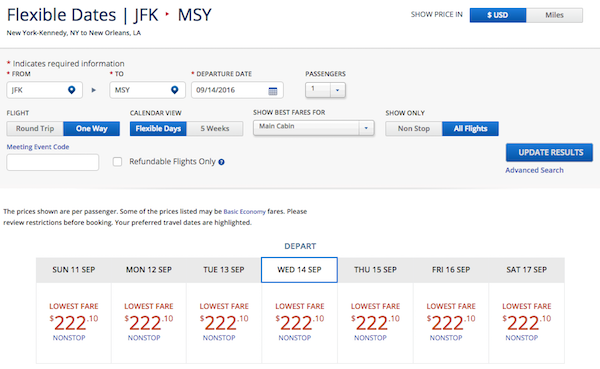Viewport: 600px width, 369px height.
Task: Choose the $222.10 fare under MON 12 SEP
Action: (x=149, y=323)
